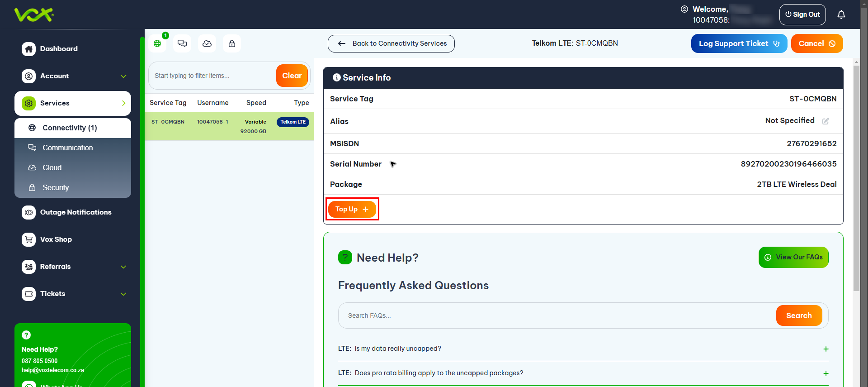Click the Top Up button
Image resolution: width=868 pixels, height=387 pixels.
pyautogui.click(x=352, y=209)
